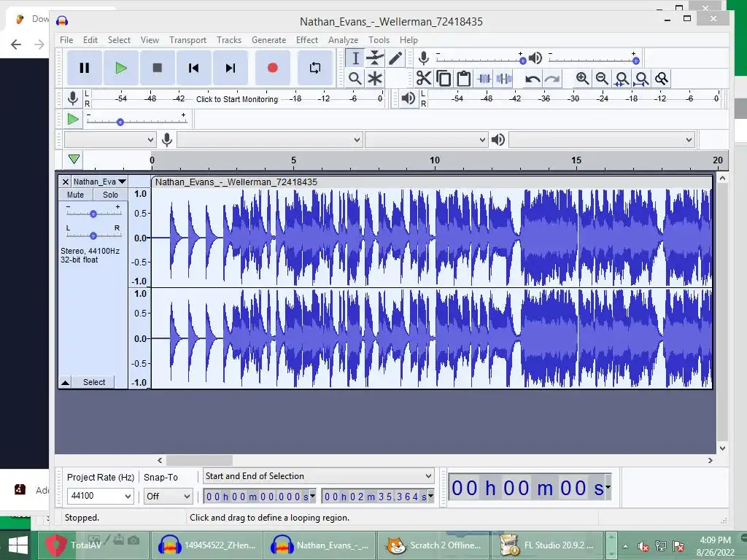Viewport: 747px width, 560px height.
Task: Click the track Select button
Action: click(x=94, y=382)
